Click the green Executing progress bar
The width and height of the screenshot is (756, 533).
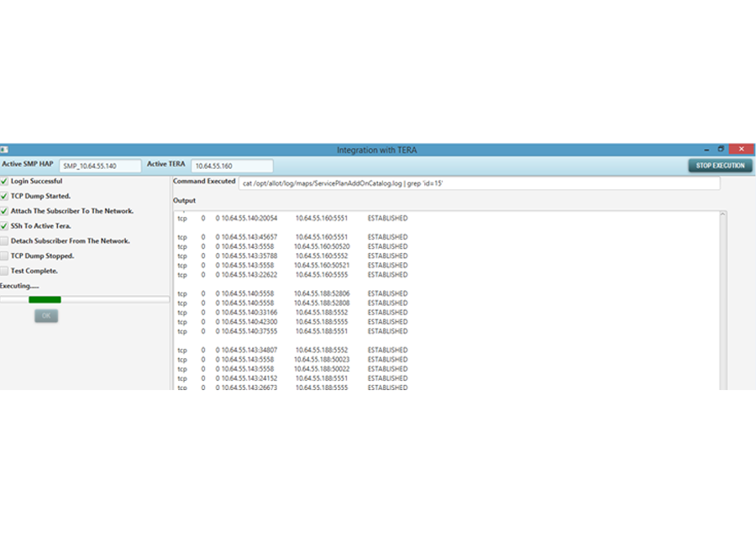point(45,299)
